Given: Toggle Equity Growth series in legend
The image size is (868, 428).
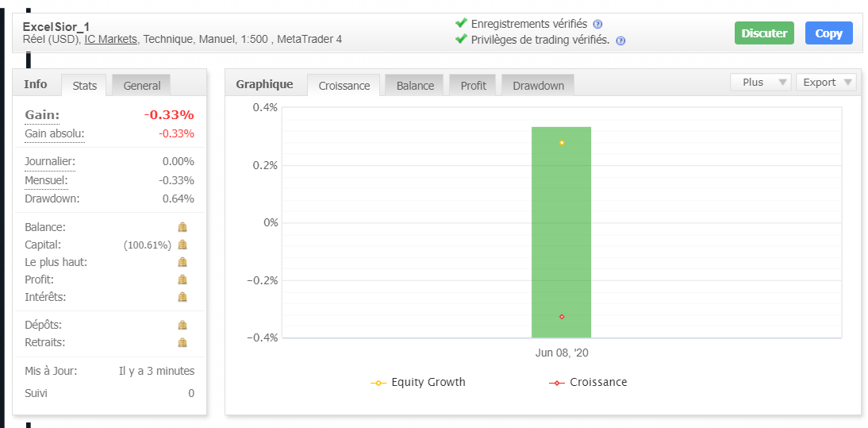Looking at the screenshot, I should click(x=418, y=382).
